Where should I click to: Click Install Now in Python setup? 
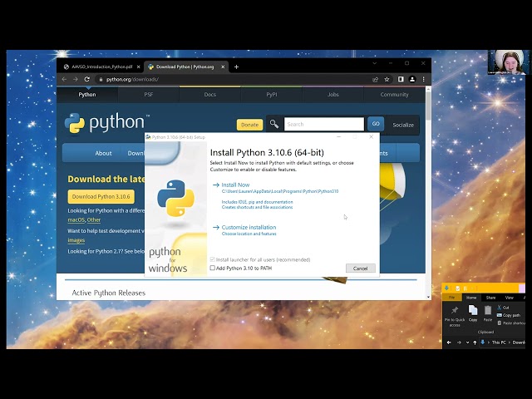235,185
